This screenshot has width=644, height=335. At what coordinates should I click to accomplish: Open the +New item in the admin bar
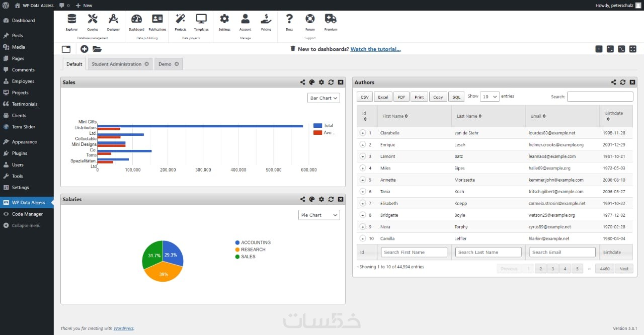click(84, 5)
